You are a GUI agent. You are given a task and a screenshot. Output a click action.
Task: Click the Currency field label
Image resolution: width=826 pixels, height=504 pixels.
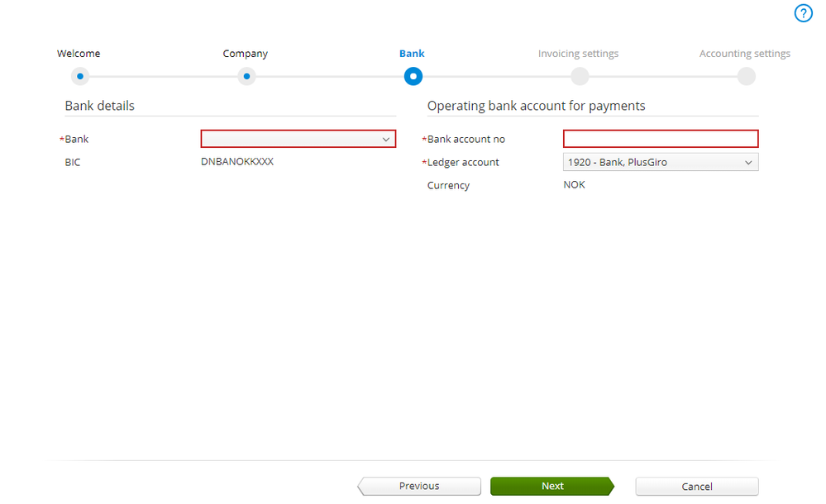(x=448, y=185)
